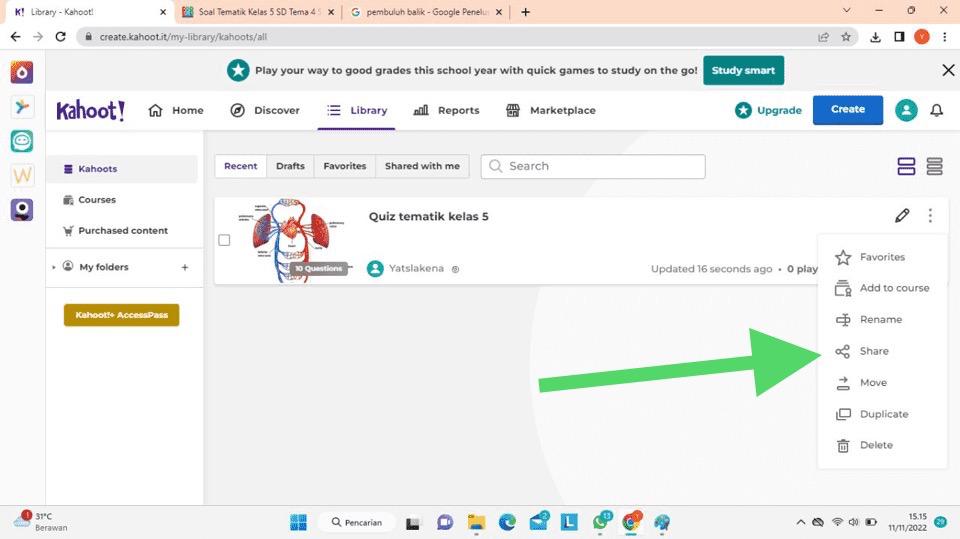Open the tab search dropdown chevron
Screen dimensions: 960x539
pos(847,10)
